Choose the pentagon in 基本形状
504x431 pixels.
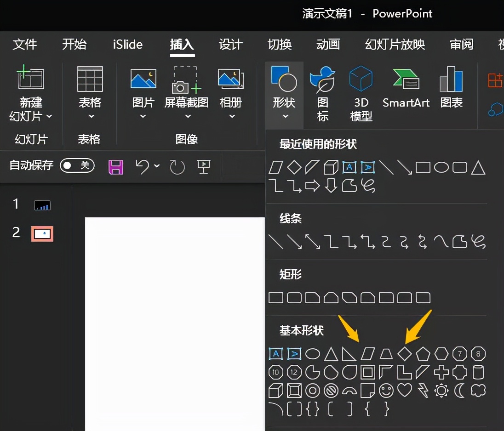[423, 354]
